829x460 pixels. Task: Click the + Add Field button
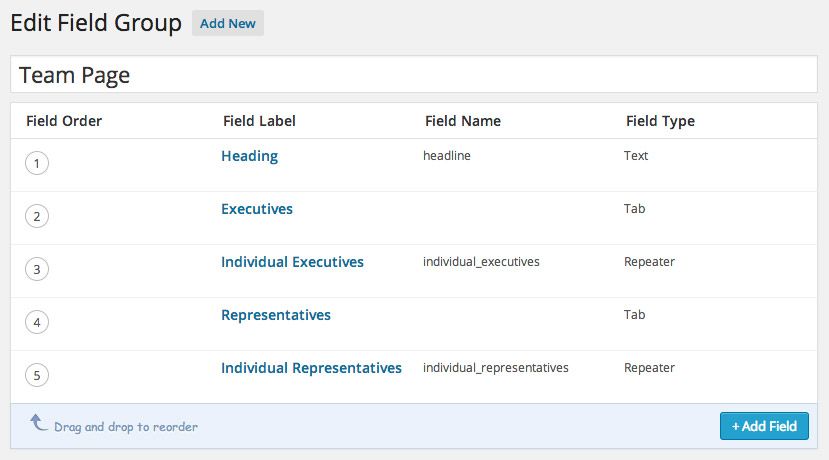(x=764, y=426)
